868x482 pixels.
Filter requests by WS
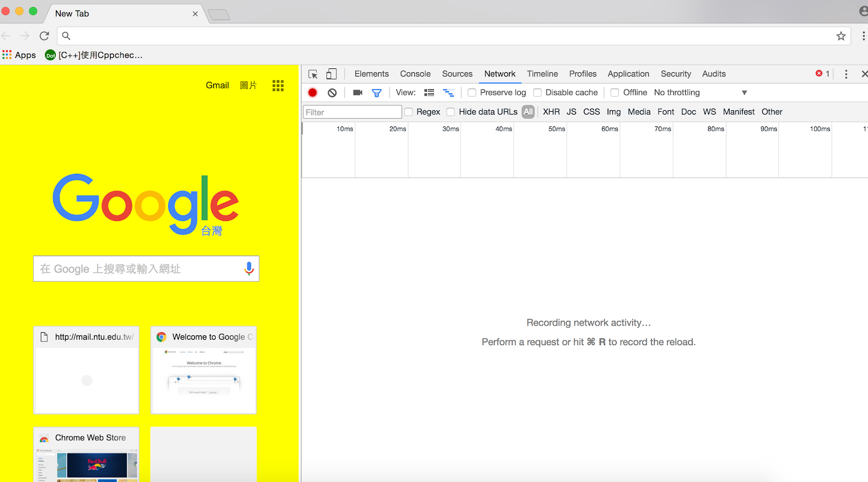coord(710,112)
